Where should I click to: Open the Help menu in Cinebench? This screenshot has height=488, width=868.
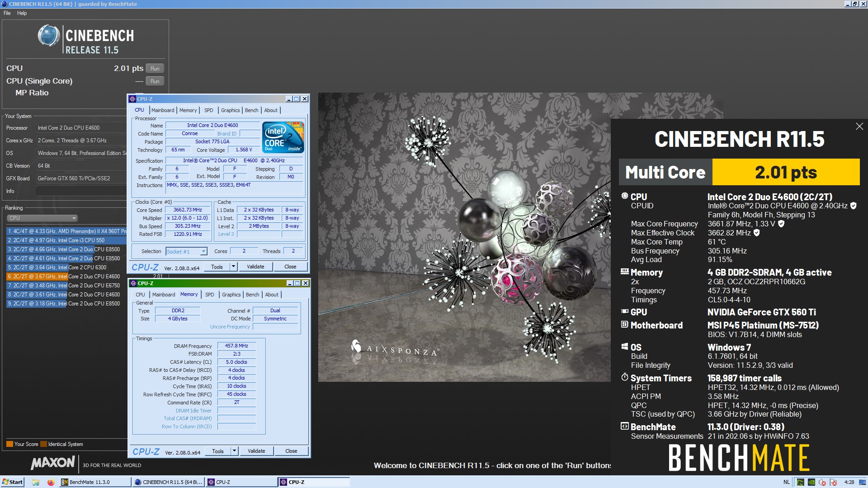tap(22, 13)
